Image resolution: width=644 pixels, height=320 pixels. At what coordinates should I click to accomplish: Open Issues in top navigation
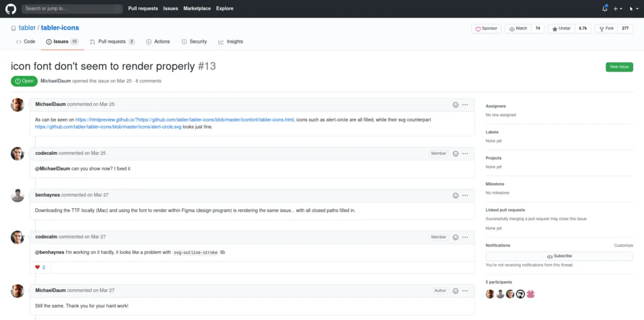tap(170, 9)
